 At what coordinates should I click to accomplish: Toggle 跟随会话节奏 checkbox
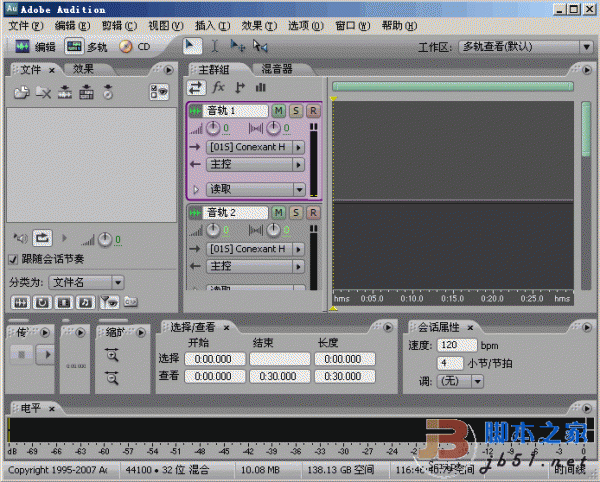click(x=13, y=260)
